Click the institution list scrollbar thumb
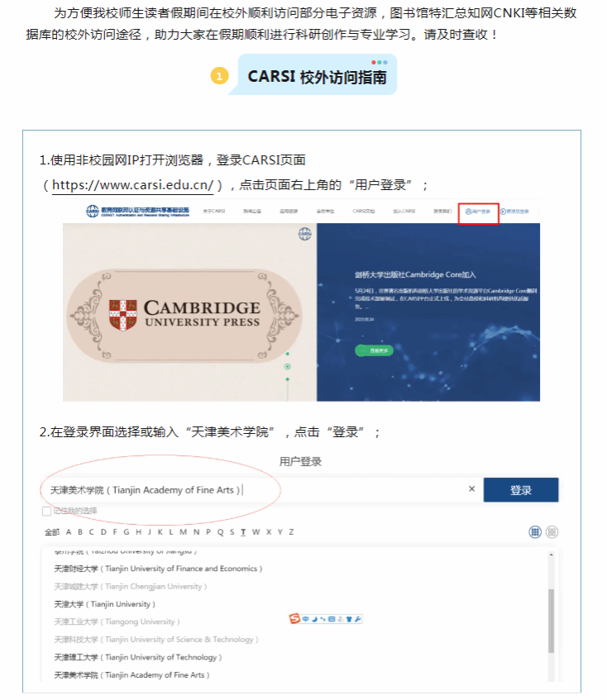 pyautogui.click(x=551, y=621)
